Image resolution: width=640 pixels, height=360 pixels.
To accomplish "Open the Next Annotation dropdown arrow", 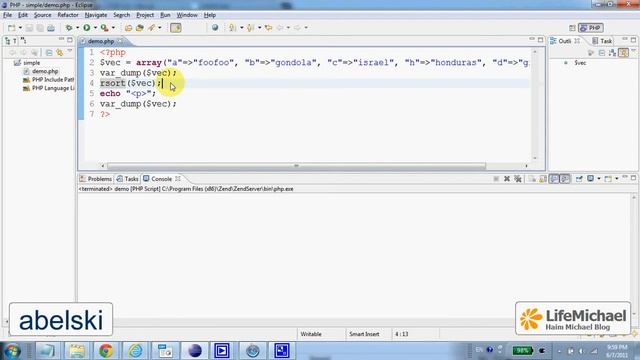I will coord(241,28).
